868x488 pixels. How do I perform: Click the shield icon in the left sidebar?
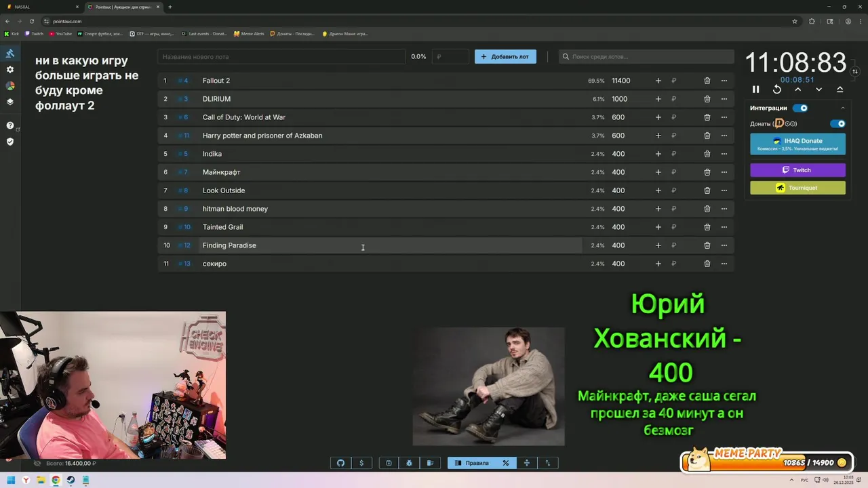click(x=10, y=142)
